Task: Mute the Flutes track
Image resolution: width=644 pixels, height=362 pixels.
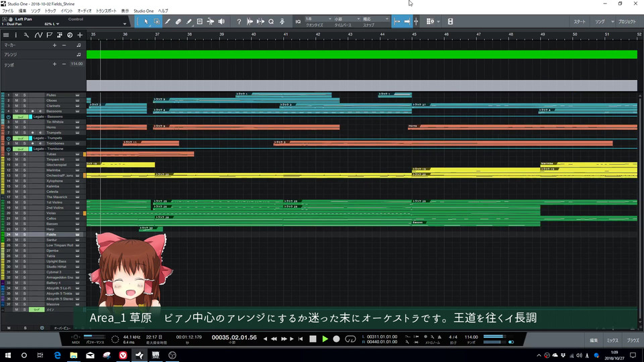Action: point(16,95)
